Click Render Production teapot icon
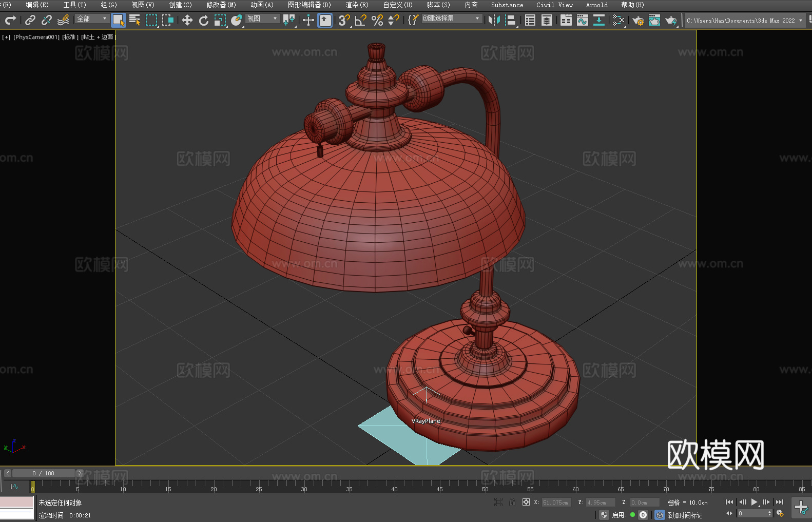The height and width of the screenshot is (522, 812). (671, 20)
